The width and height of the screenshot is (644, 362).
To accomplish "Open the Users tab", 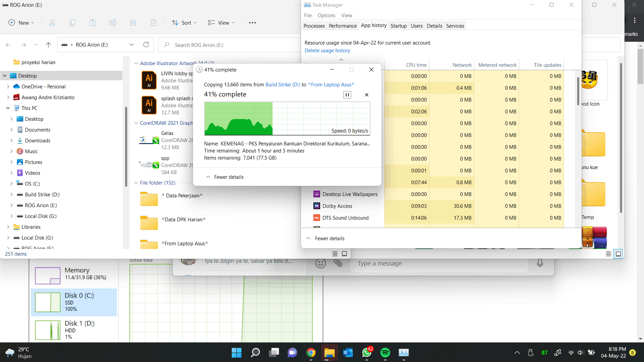I will (417, 26).
